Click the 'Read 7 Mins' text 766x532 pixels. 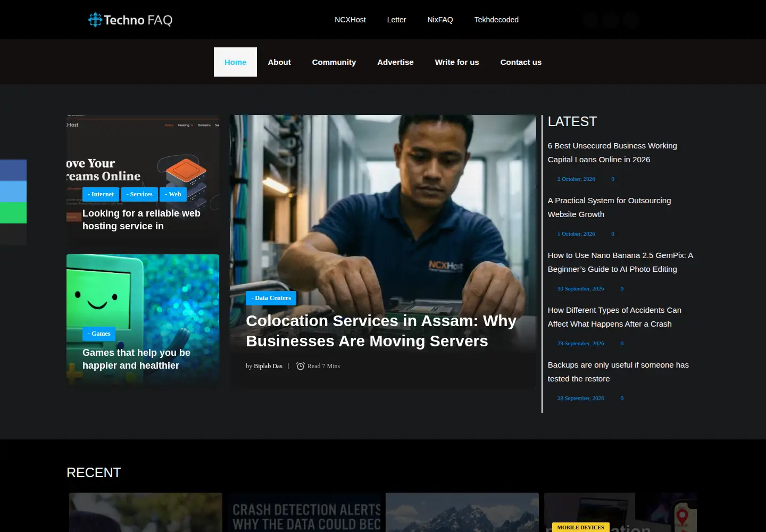tap(323, 366)
